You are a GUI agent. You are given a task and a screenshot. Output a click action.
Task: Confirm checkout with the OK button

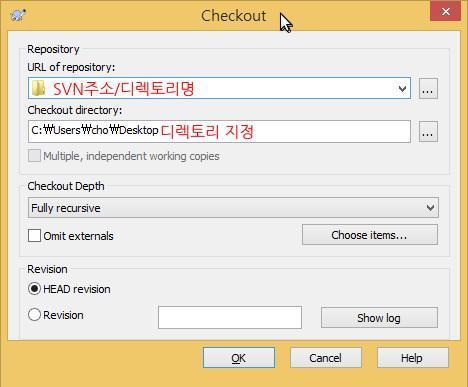coord(239,358)
